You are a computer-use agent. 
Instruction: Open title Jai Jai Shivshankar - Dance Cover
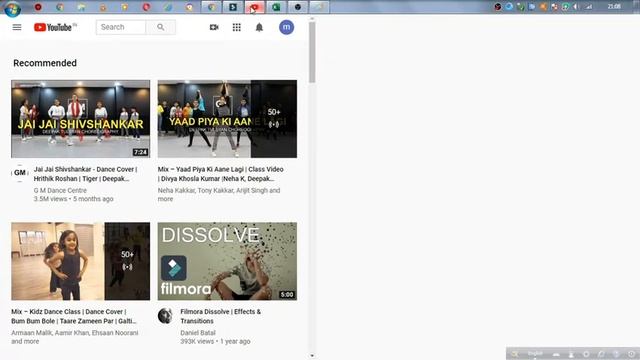[x=86, y=174]
